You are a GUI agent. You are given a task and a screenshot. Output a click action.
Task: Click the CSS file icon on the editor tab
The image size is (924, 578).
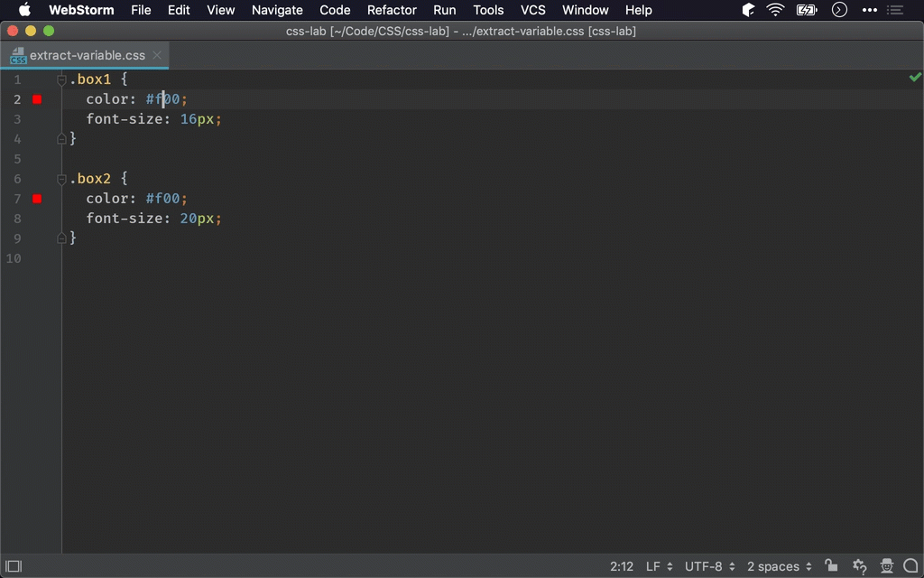pos(18,56)
